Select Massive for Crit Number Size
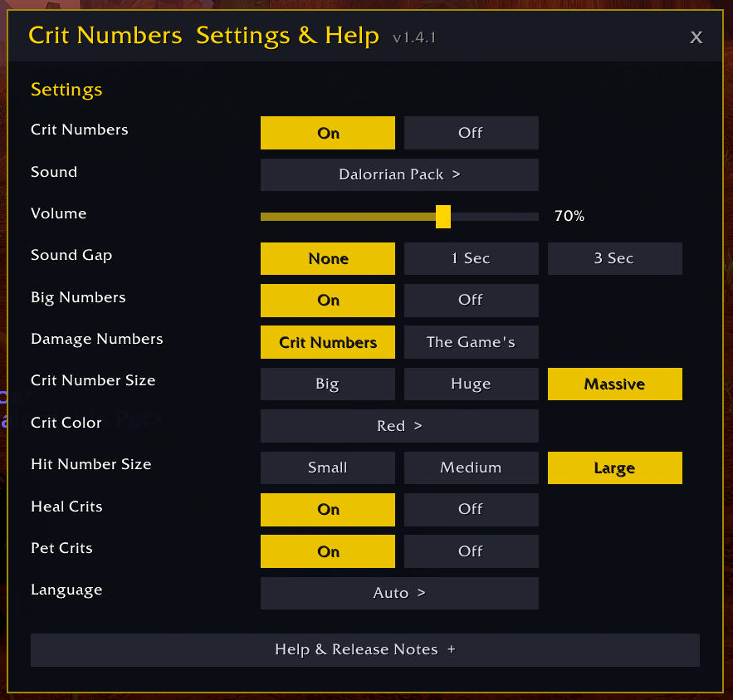 [615, 384]
